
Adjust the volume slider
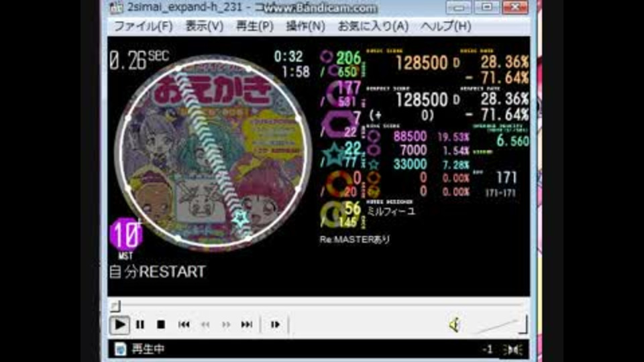[x=500, y=326]
